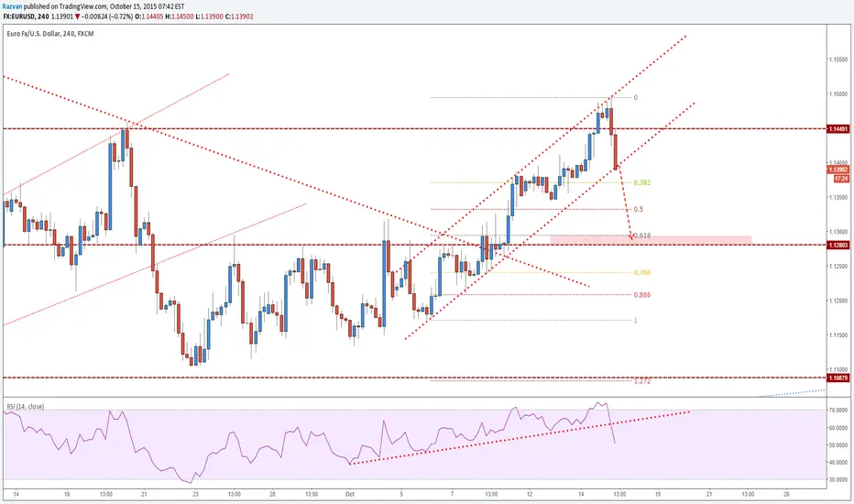
Task: Click the 1.13902 current price label
Action: coord(838,170)
